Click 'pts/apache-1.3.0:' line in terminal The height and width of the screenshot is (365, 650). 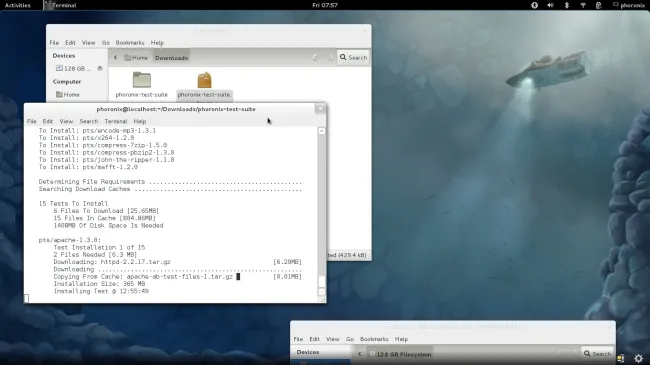pyautogui.click(x=70, y=240)
